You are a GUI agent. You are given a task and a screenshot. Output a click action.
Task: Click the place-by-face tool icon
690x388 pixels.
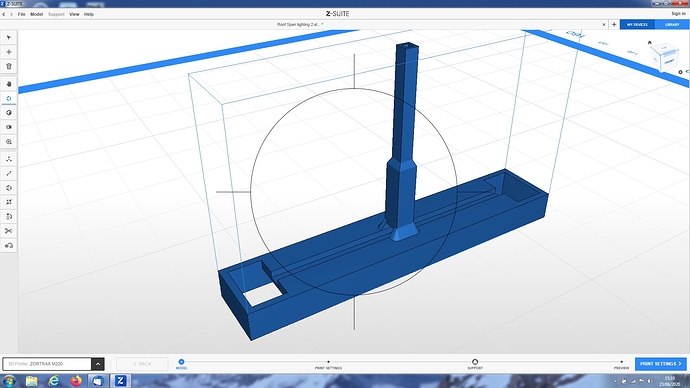[x=9, y=216]
